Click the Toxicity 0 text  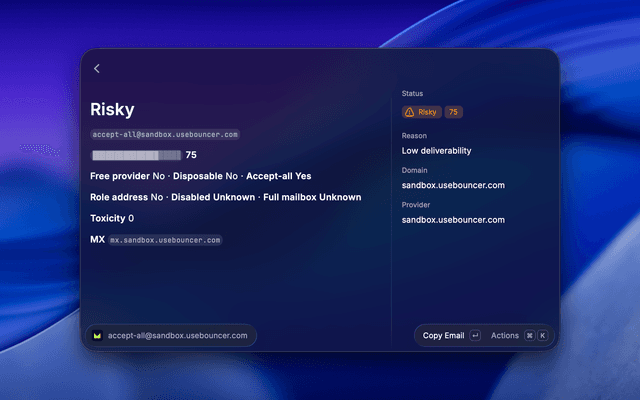coord(112,218)
